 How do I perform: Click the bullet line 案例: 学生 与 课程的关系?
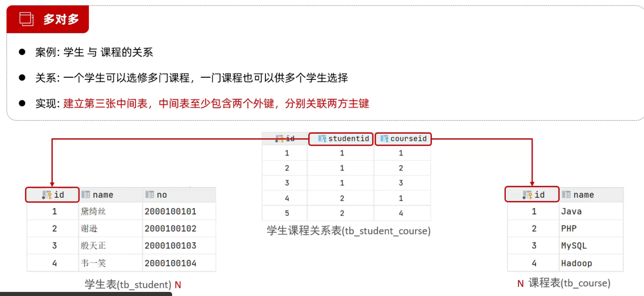pyautogui.click(x=94, y=52)
